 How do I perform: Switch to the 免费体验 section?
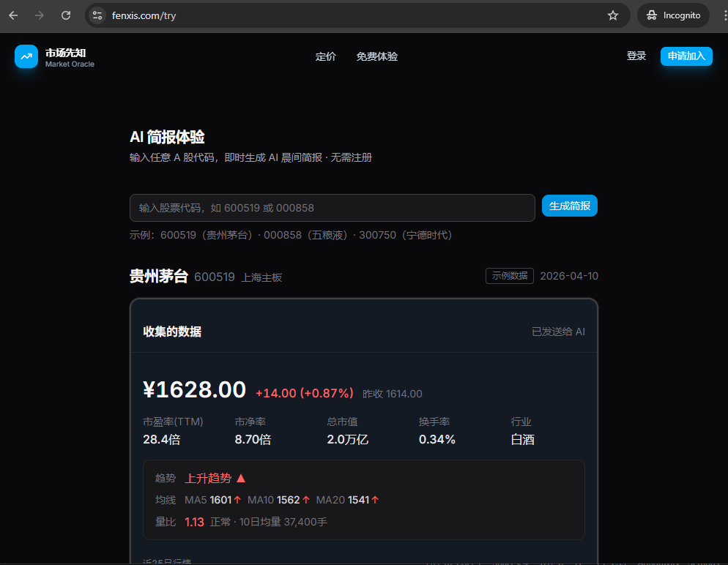tap(376, 56)
